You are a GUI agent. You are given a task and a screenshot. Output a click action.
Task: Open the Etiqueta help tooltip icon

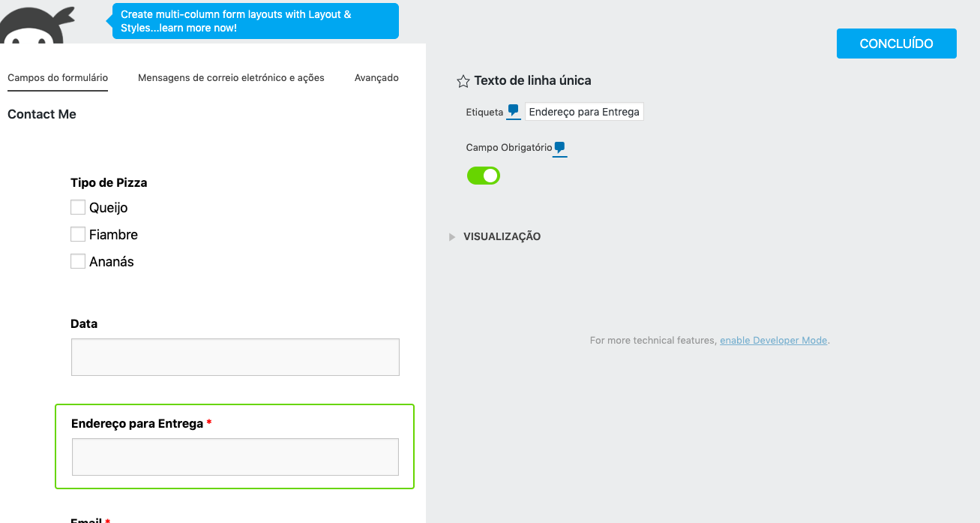coord(513,111)
